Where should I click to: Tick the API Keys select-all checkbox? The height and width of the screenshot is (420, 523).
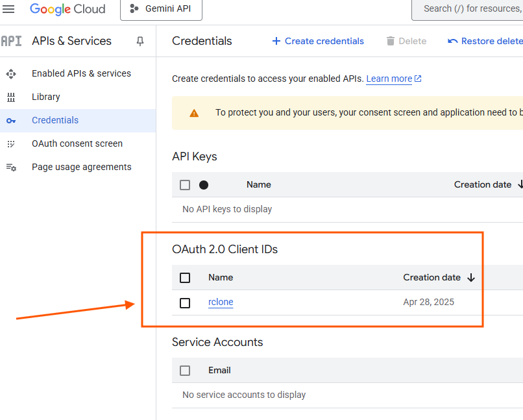pos(185,185)
